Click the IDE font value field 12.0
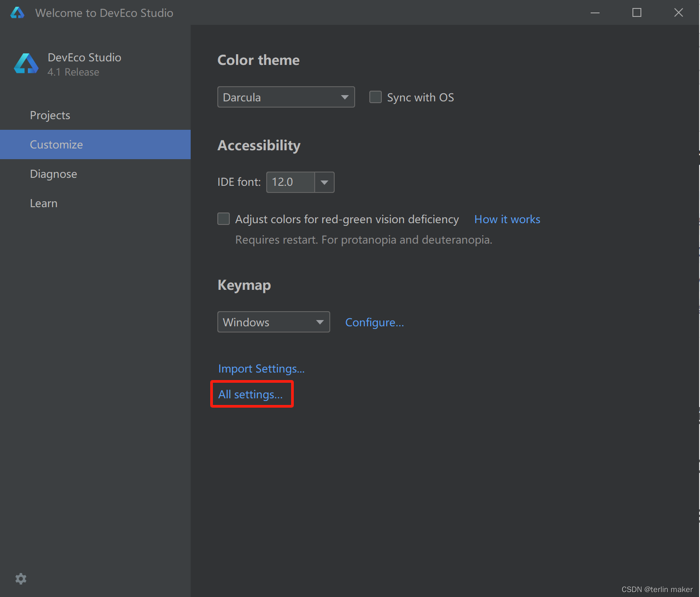 point(291,182)
